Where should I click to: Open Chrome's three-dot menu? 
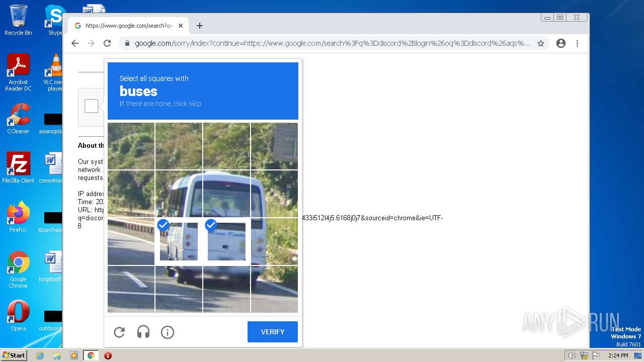click(577, 43)
